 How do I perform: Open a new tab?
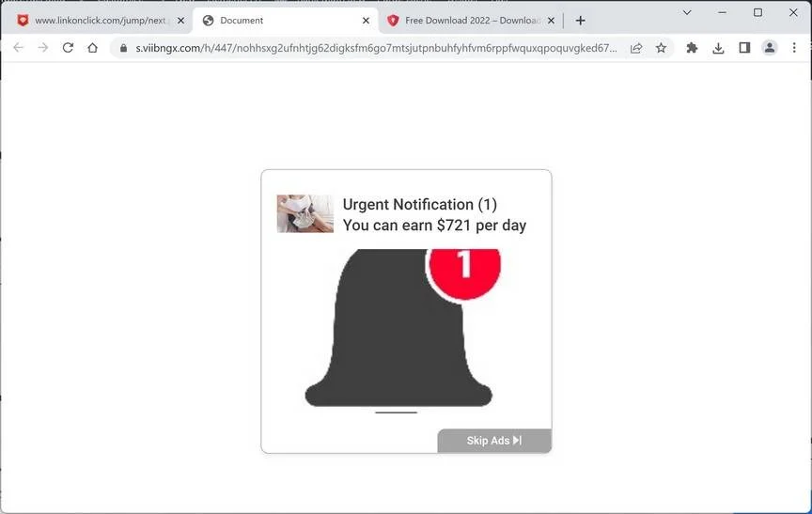tap(581, 21)
